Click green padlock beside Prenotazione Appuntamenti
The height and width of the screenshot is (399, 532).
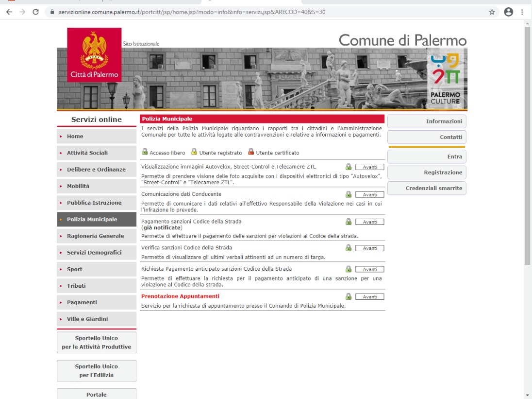pos(348,296)
